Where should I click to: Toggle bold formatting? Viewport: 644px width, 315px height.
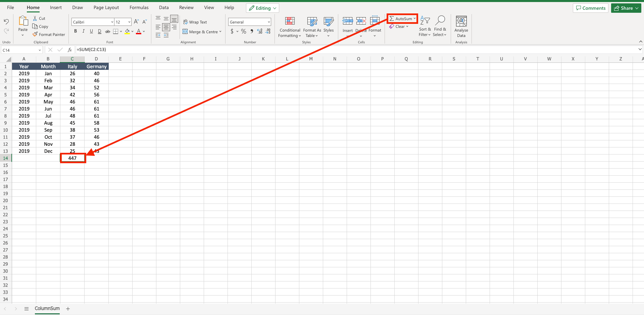pos(75,31)
